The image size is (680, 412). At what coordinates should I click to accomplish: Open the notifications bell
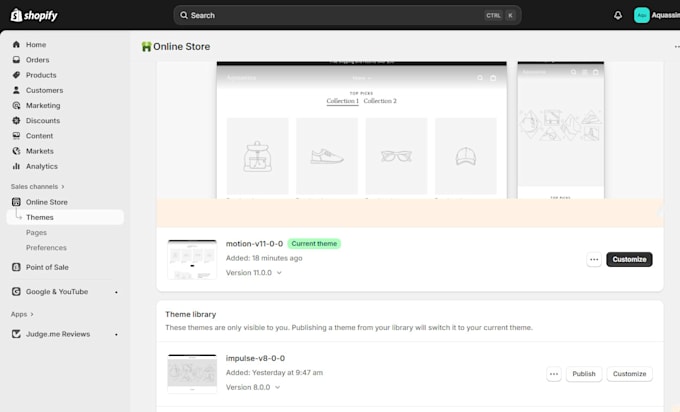click(x=618, y=15)
